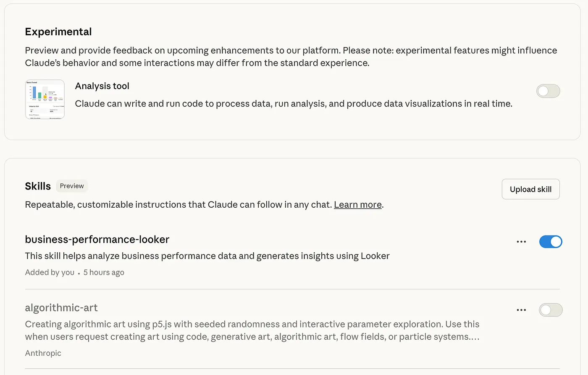Click the Analysis tool preview thumbnail
Screen dimensions: 588x375
(45, 99)
